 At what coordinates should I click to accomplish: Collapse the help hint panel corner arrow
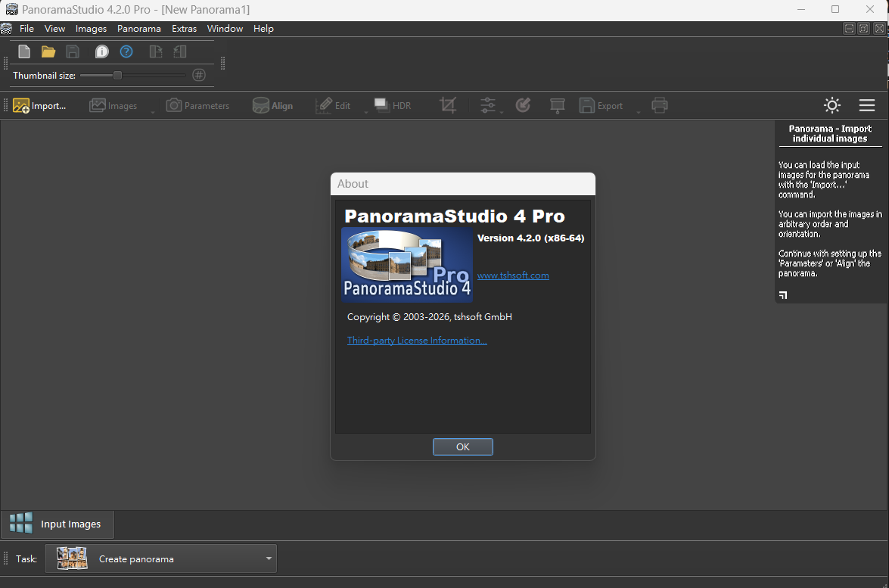(783, 295)
